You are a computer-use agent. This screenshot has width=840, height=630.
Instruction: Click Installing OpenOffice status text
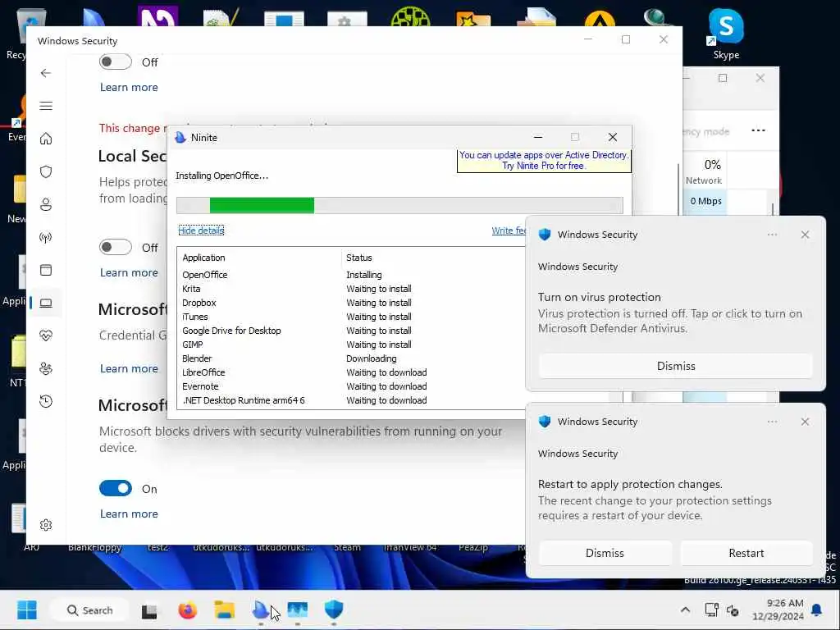221,176
